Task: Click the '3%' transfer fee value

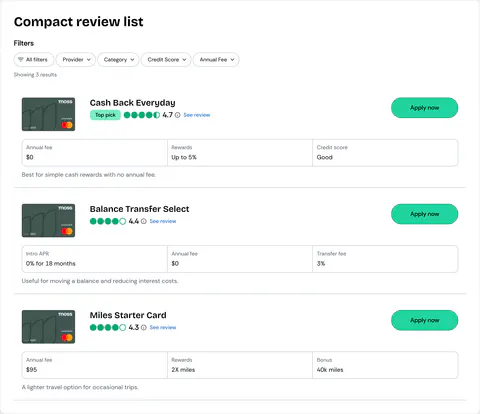Action: tap(321, 264)
